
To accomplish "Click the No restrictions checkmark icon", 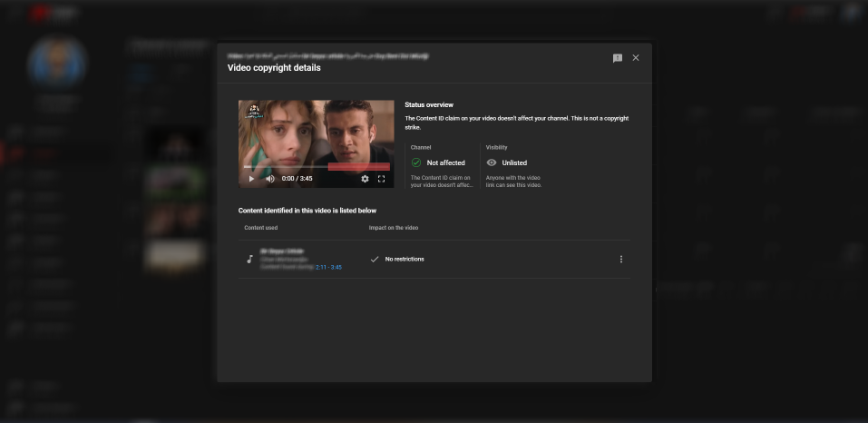I will pyautogui.click(x=375, y=260).
